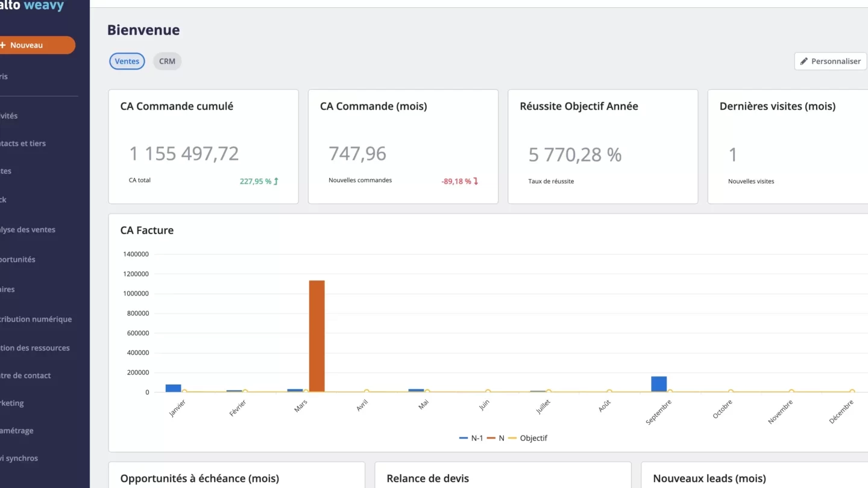The height and width of the screenshot is (488, 868).
Task: Click the Relance de devis title
Action: point(428,479)
